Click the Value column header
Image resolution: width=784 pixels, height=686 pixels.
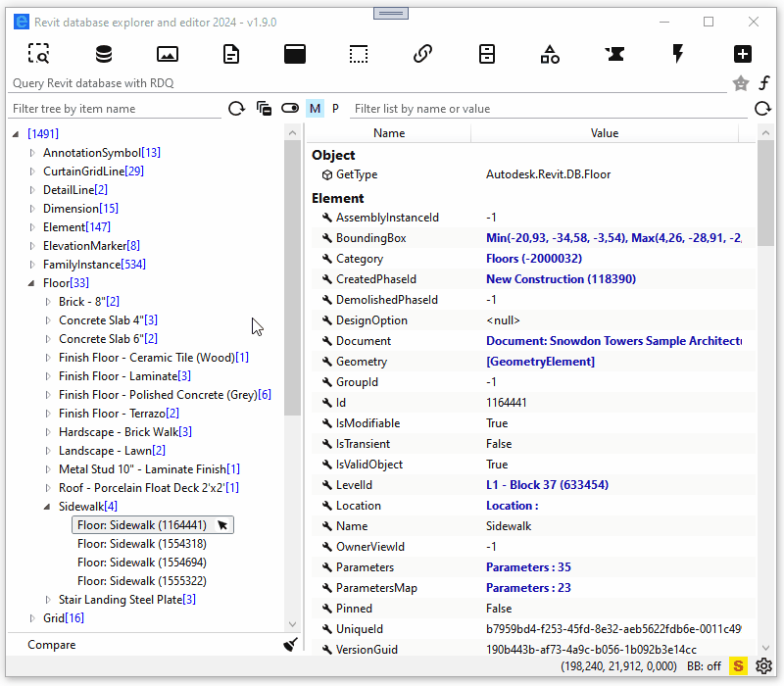pyautogui.click(x=605, y=133)
